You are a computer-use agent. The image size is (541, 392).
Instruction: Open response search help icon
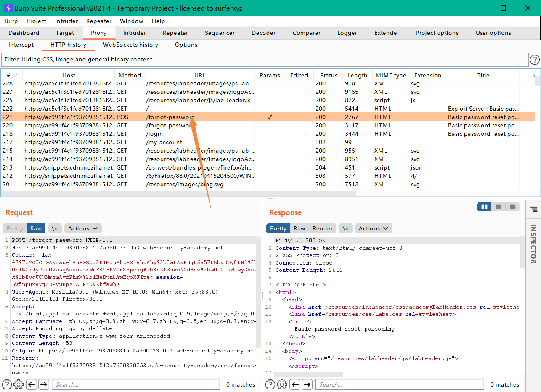(270, 384)
